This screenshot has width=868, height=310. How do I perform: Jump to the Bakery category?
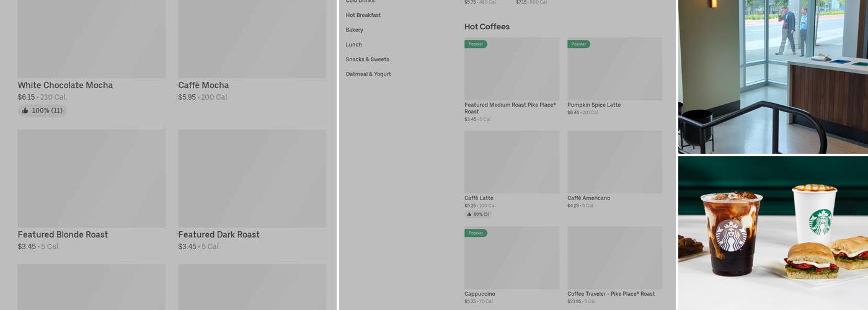tap(355, 30)
